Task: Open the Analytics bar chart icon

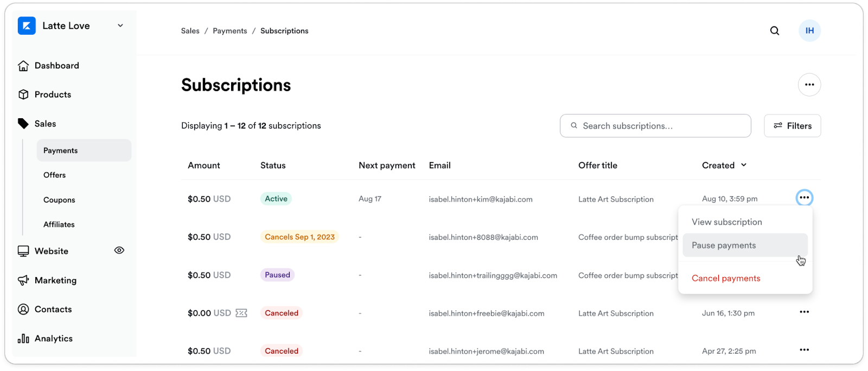Action: (23, 338)
